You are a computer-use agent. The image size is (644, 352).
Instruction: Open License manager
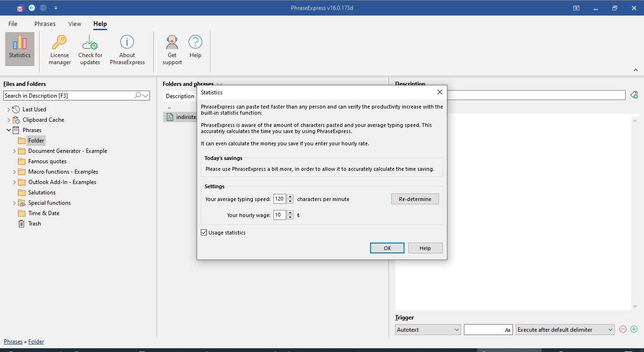point(59,49)
